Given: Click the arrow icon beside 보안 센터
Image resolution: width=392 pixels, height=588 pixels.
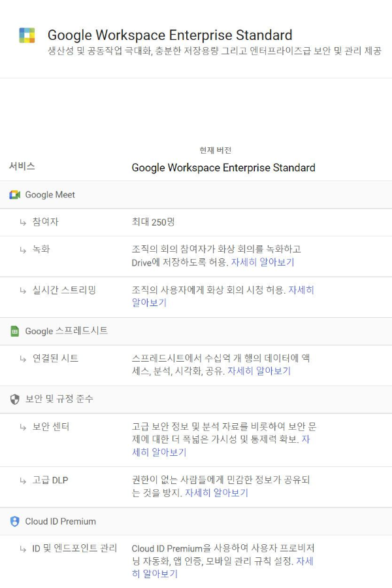Looking at the screenshot, I should click(x=23, y=427).
